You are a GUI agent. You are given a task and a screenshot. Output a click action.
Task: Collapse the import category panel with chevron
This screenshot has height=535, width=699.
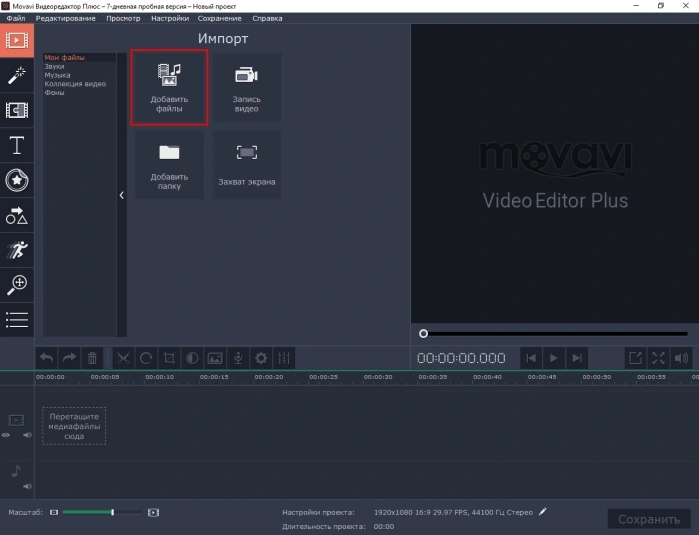click(x=122, y=195)
